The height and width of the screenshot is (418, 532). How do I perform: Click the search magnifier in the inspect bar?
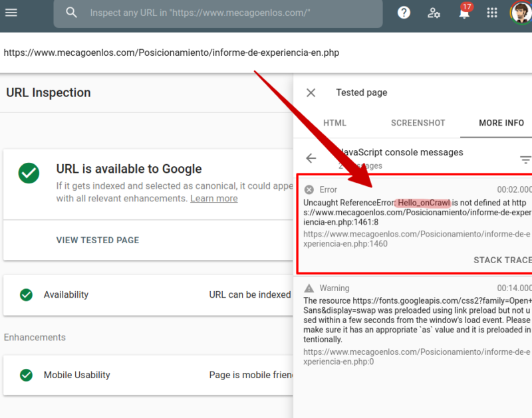point(71,12)
